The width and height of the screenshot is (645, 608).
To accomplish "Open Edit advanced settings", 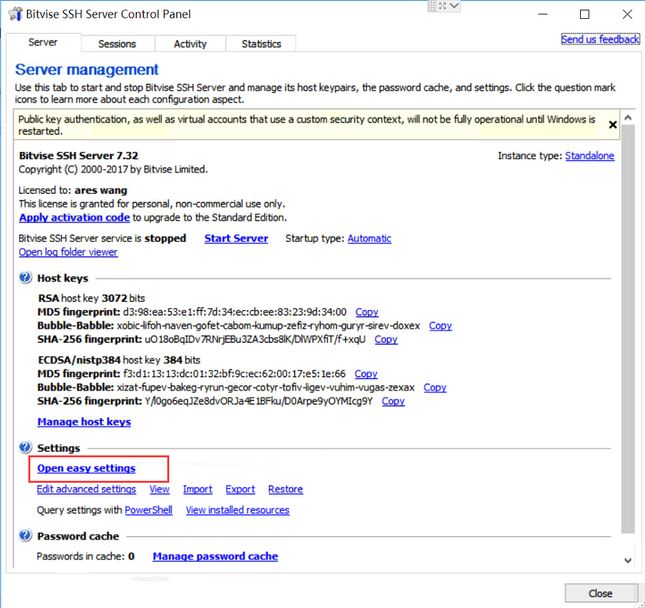I will 86,490.
